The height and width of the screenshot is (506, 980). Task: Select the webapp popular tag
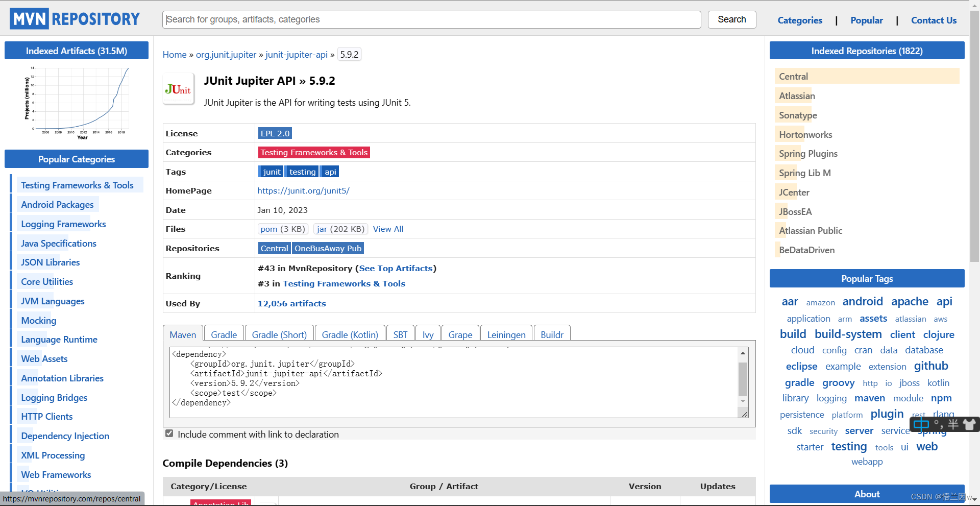coord(867,462)
